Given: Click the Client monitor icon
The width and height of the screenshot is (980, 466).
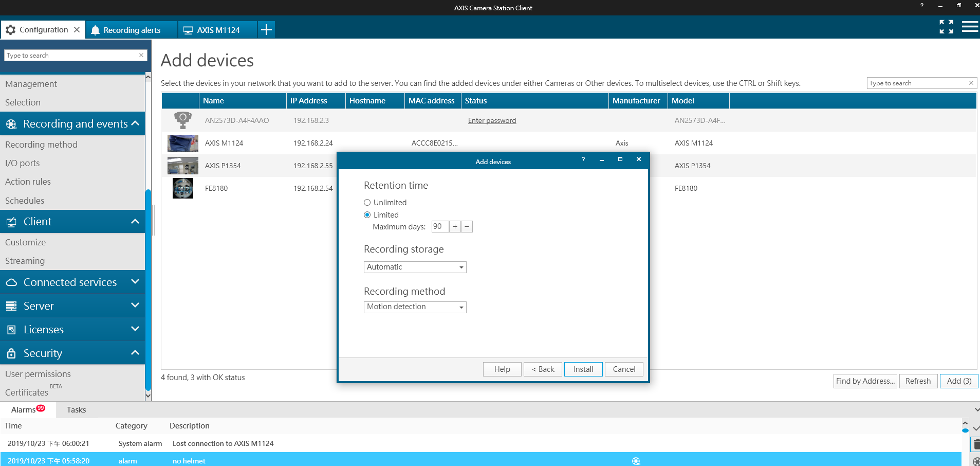Looking at the screenshot, I should (11, 222).
